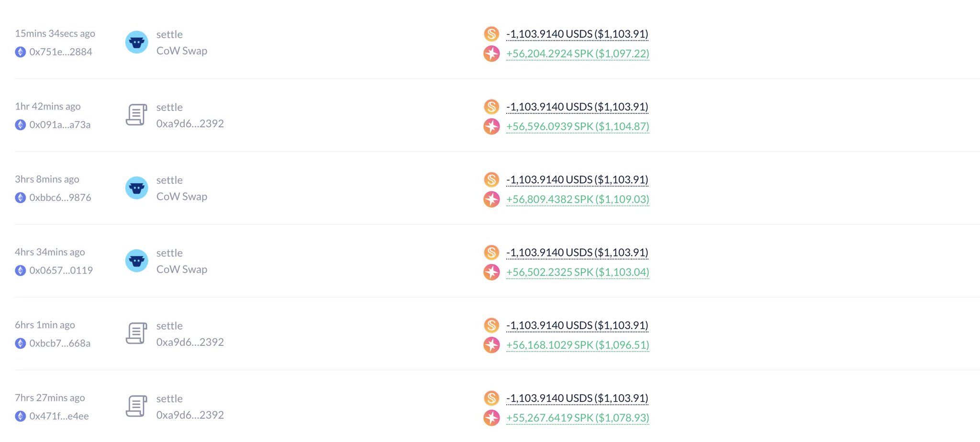This screenshot has height=442, width=980.
Task: Click -1,103.9140 USDS amount in 4hrs 34mins row
Action: pos(577,253)
